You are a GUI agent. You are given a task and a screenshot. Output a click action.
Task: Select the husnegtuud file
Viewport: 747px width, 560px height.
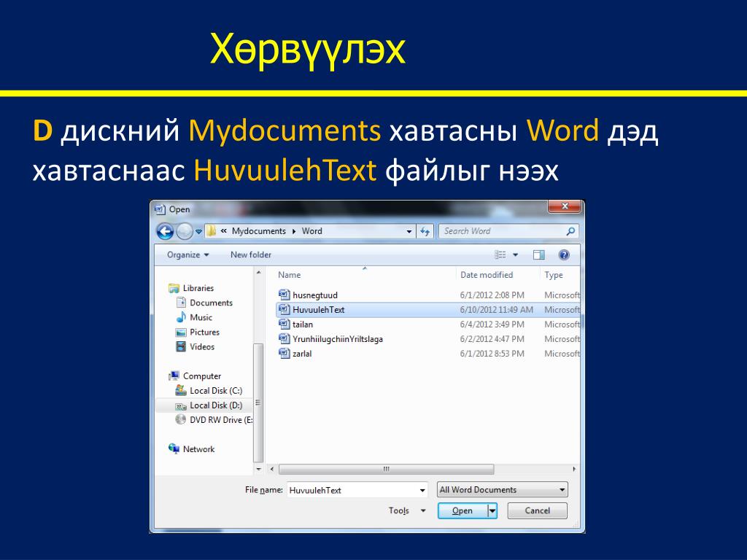tap(315, 295)
